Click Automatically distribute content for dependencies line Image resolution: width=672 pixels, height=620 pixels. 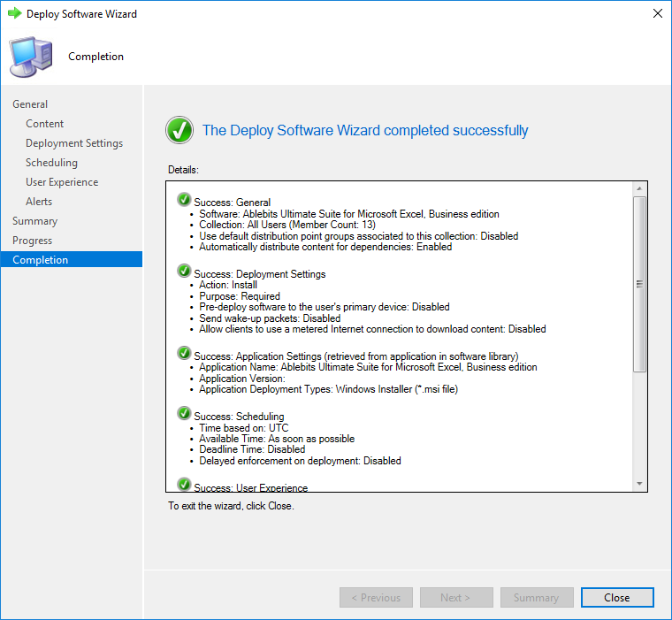tap(325, 247)
